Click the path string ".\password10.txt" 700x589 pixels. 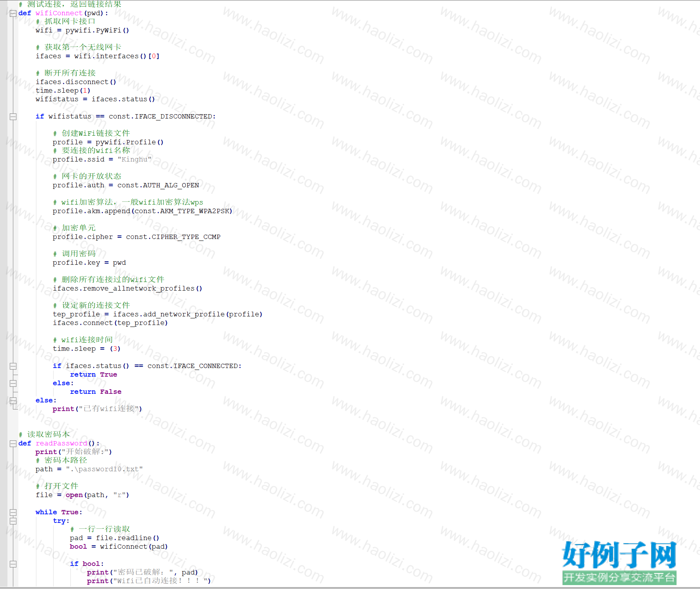click(104, 469)
